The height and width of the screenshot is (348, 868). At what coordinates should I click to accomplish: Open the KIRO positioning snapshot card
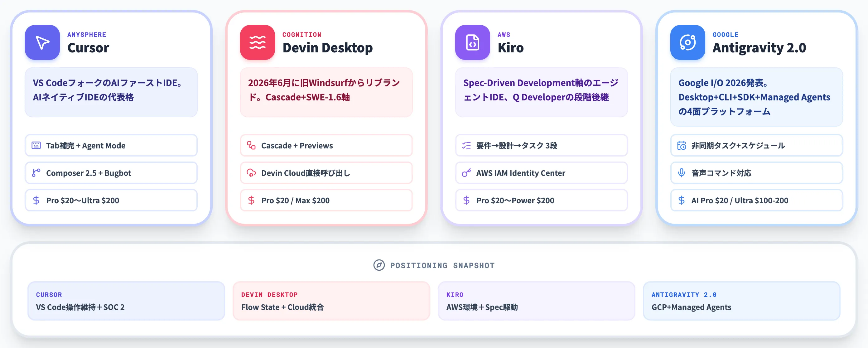coord(537,301)
